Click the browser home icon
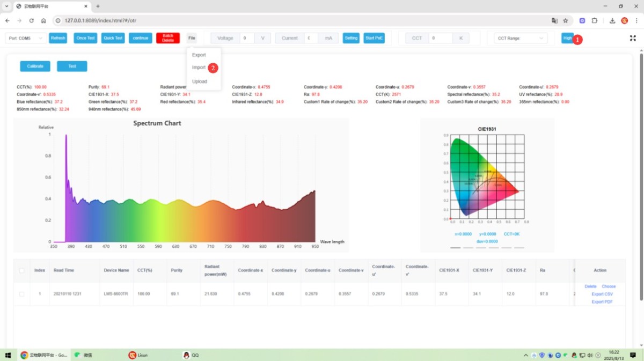This screenshot has height=361, width=644. point(43,20)
